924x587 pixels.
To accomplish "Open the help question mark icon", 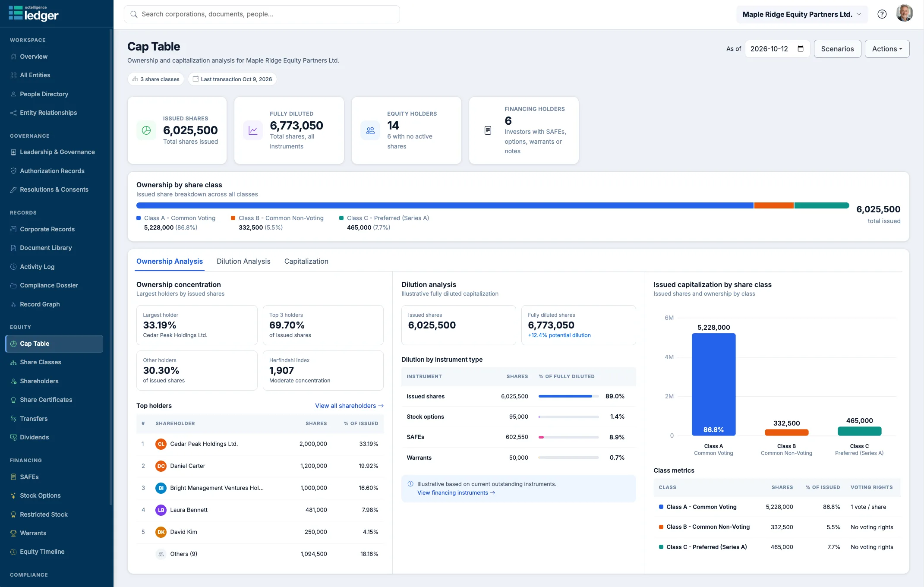I will pyautogui.click(x=882, y=14).
